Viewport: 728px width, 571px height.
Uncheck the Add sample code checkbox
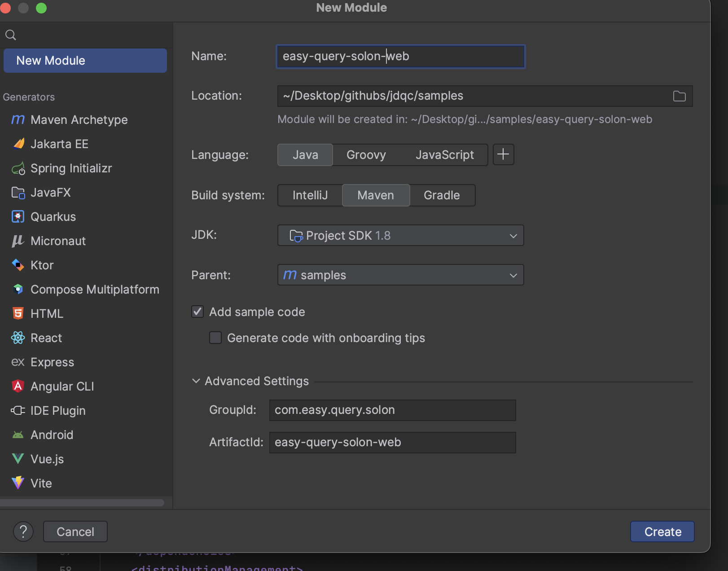[197, 312]
